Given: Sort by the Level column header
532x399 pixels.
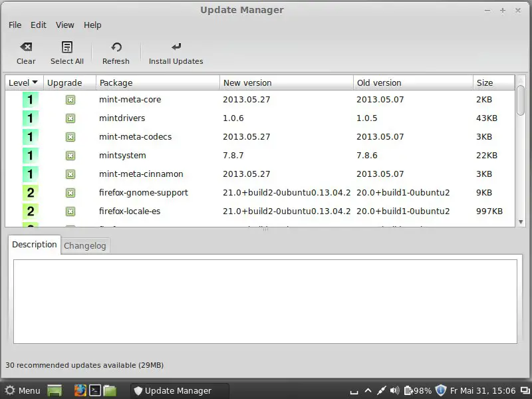Looking at the screenshot, I should click(24, 82).
